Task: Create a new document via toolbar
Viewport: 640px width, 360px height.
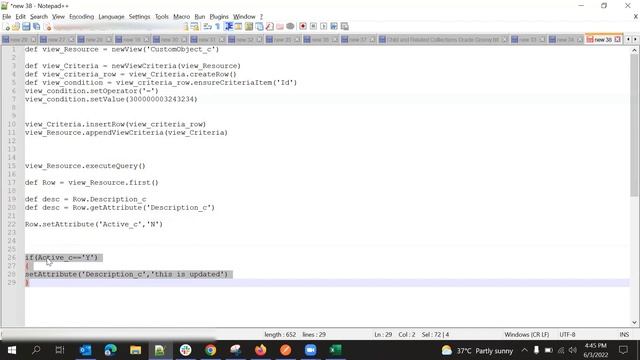Action: (x=6, y=27)
